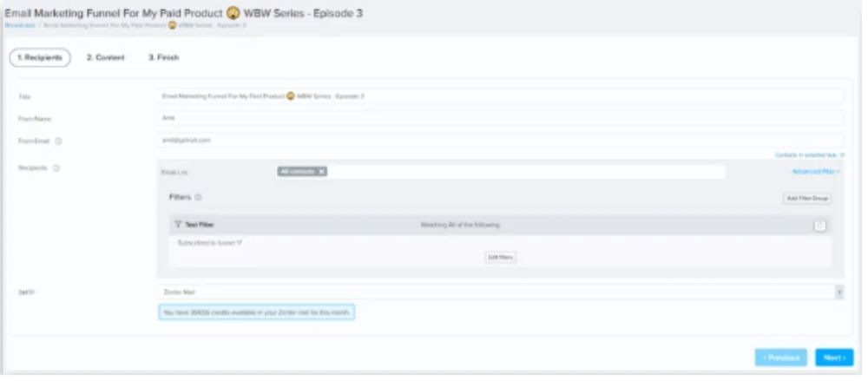The width and height of the screenshot is (868, 381).
Task: Click the emoji icon in the page heading
Action: point(233,13)
